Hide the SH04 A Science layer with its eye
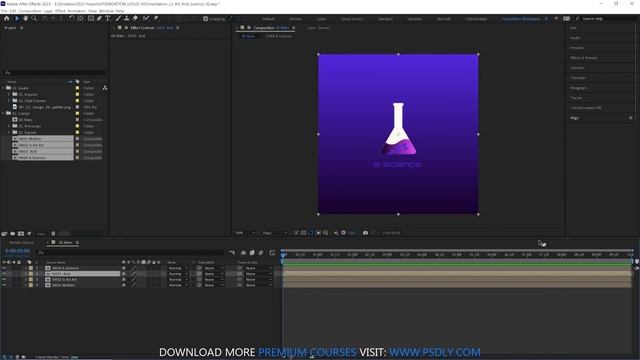Viewport: 640px width, 360px height. [4, 268]
